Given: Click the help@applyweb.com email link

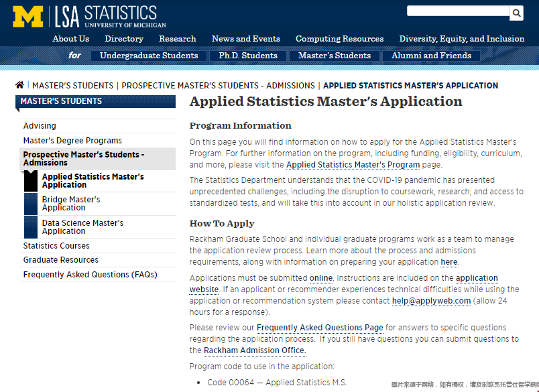Looking at the screenshot, I should (x=431, y=301).
